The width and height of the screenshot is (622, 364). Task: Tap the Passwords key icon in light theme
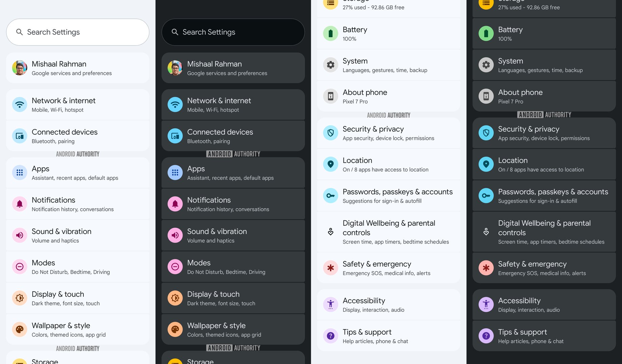331,195
